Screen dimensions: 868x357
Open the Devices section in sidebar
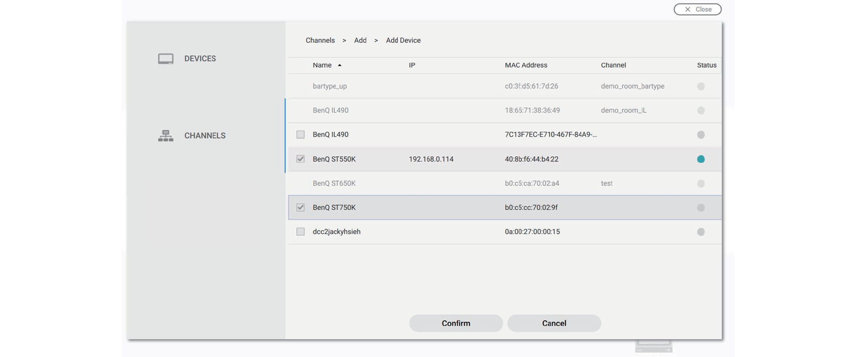199,58
